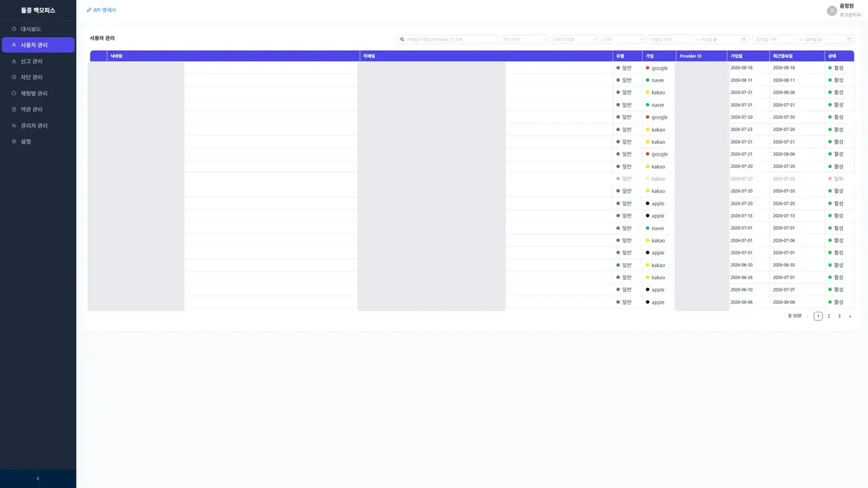868x488 pixels.
Task: Go to the next page with the right arrow
Action: click(x=850, y=316)
